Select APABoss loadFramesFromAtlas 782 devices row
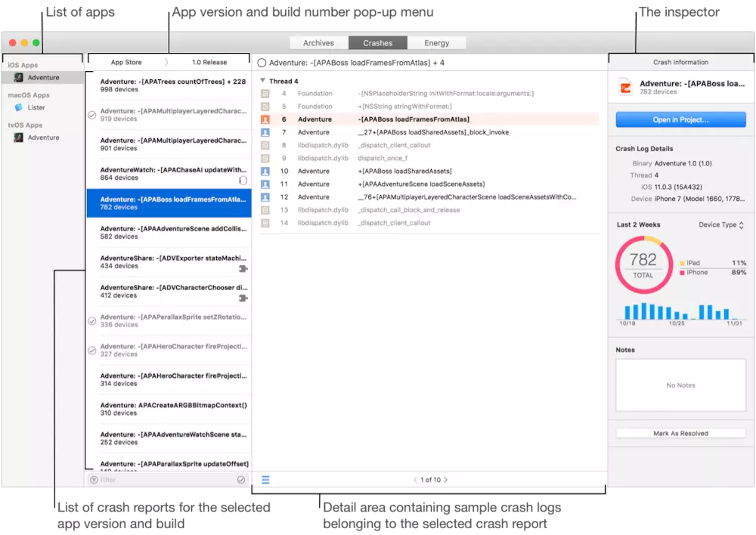The image size is (756, 535). [x=169, y=203]
